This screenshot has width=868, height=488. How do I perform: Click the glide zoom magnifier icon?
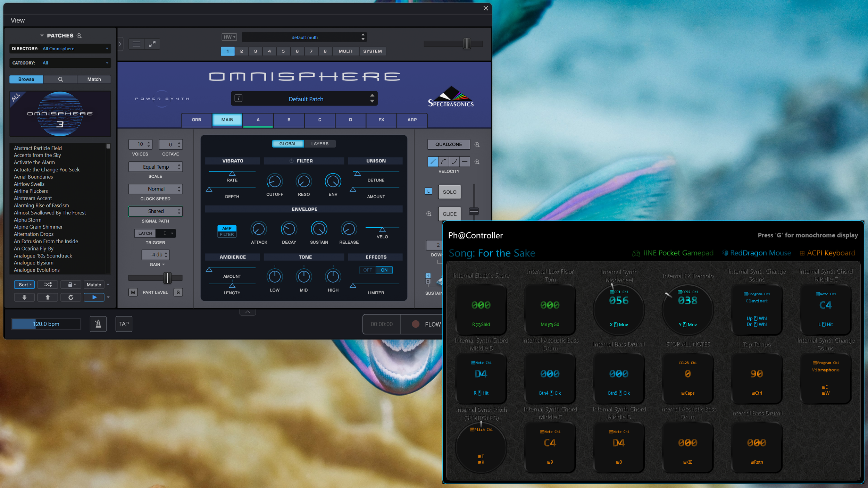pyautogui.click(x=429, y=214)
